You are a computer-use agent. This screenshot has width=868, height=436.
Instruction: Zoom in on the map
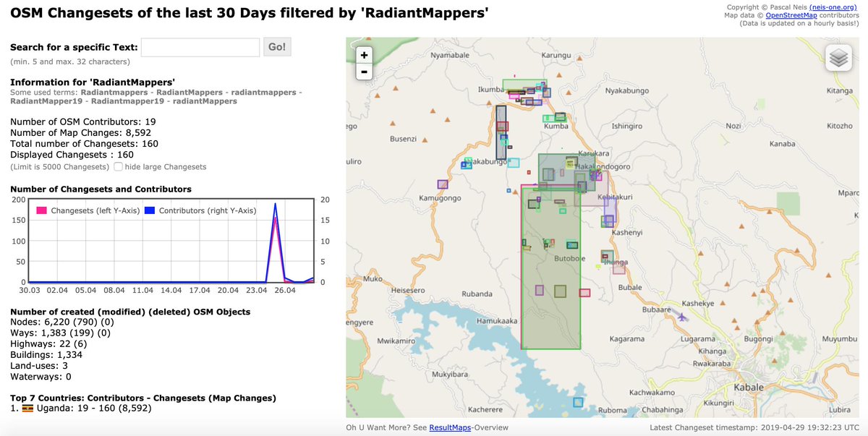point(364,55)
